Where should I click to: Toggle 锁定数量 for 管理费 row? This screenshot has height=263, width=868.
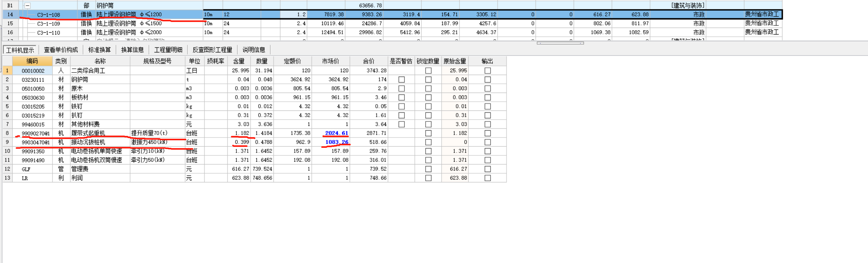point(428,169)
